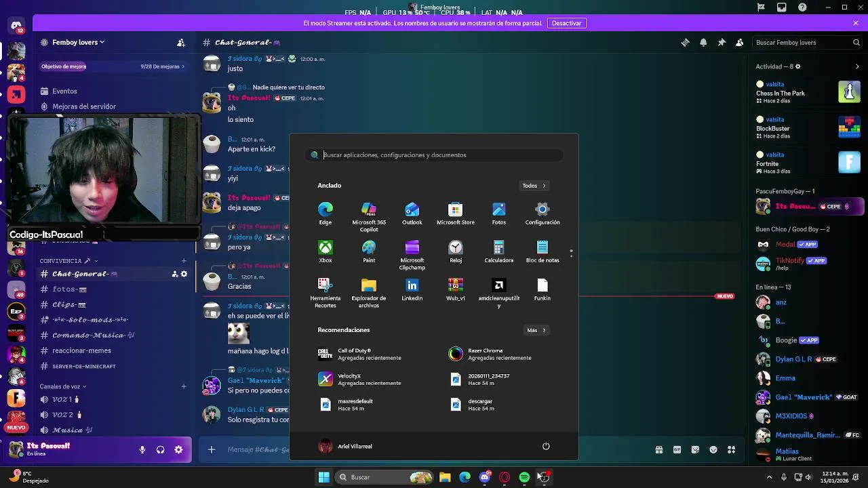This screenshot has width=868, height=488.
Task: Open the gift icon in Discord message bar
Action: point(658,449)
